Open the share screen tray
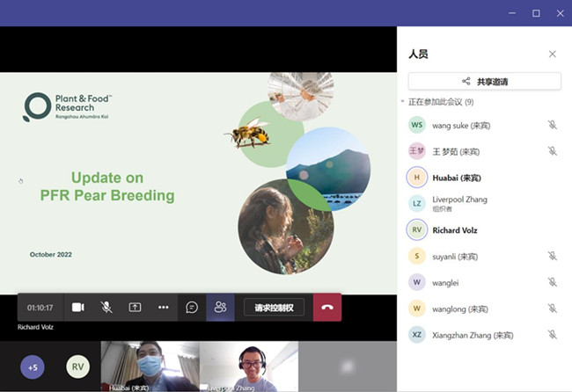This screenshot has height=392, width=572. coord(135,308)
